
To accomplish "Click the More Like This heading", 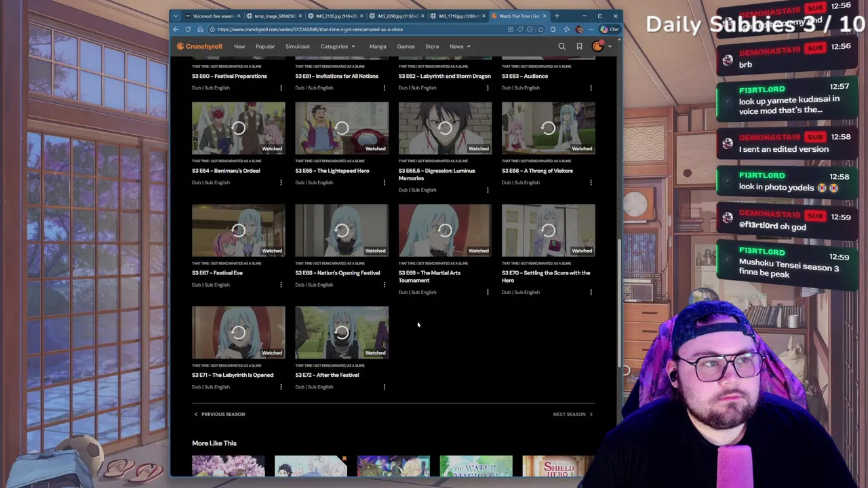I will click(x=214, y=443).
